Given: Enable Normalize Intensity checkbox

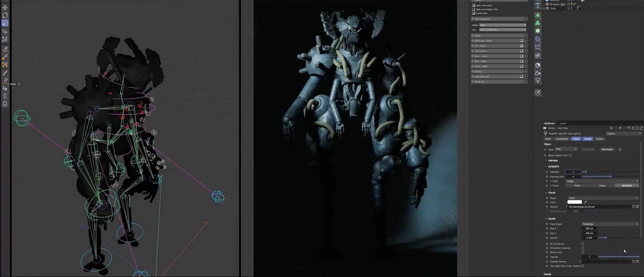Looking at the screenshot, I should coord(583,248).
